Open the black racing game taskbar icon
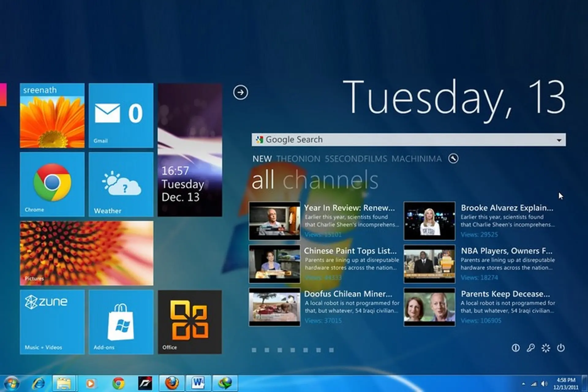The height and width of the screenshot is (392, 588). pos(145,383)
